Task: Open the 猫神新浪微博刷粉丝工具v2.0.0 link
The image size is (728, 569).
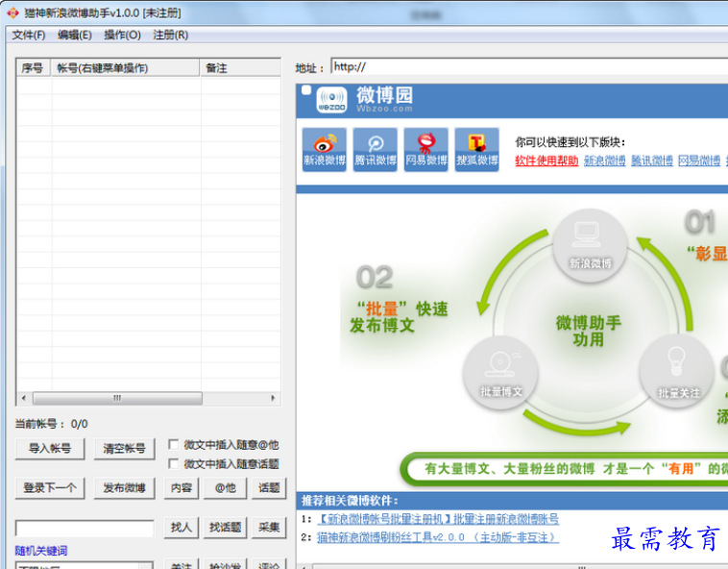Action: pyautogui.click(x=438, y=537)
